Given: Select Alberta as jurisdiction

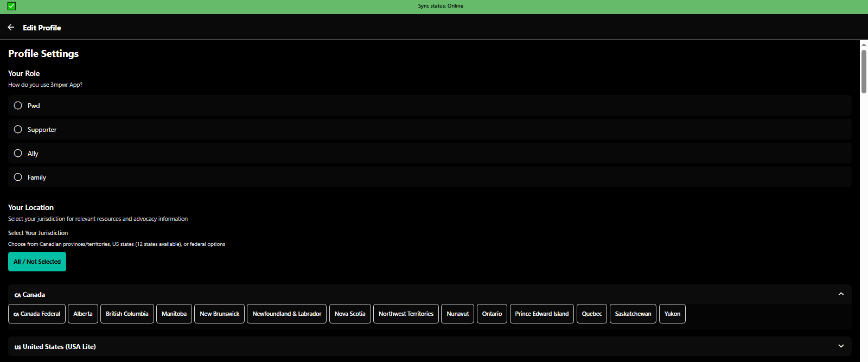Looking at the screenshot, I should 83,314.
